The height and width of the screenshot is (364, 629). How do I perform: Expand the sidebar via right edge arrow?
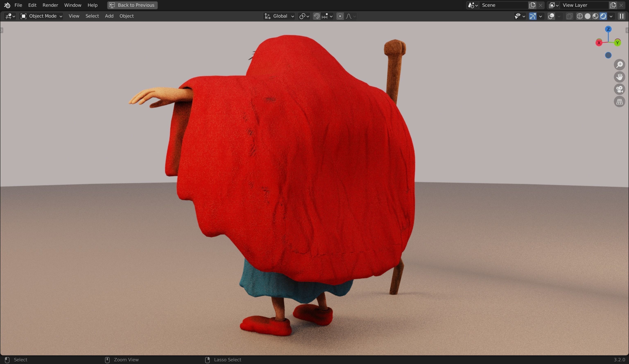[627, 30]
